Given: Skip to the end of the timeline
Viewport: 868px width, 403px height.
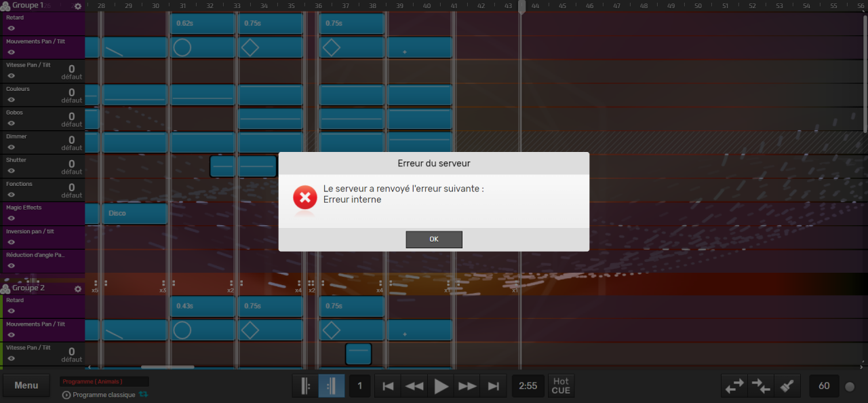Looking at the screenshot, I should tap(494, 386).
